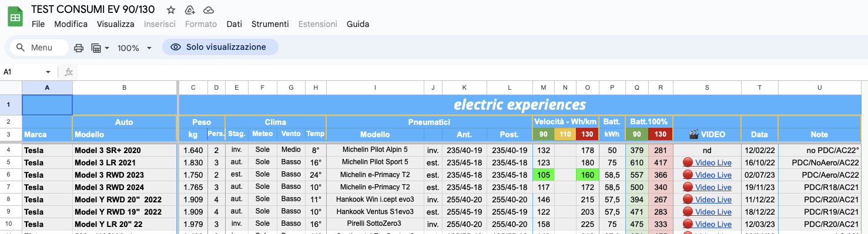
Task: Print the spreadsheet using printer icon
Action: click(x=79, y=48)
